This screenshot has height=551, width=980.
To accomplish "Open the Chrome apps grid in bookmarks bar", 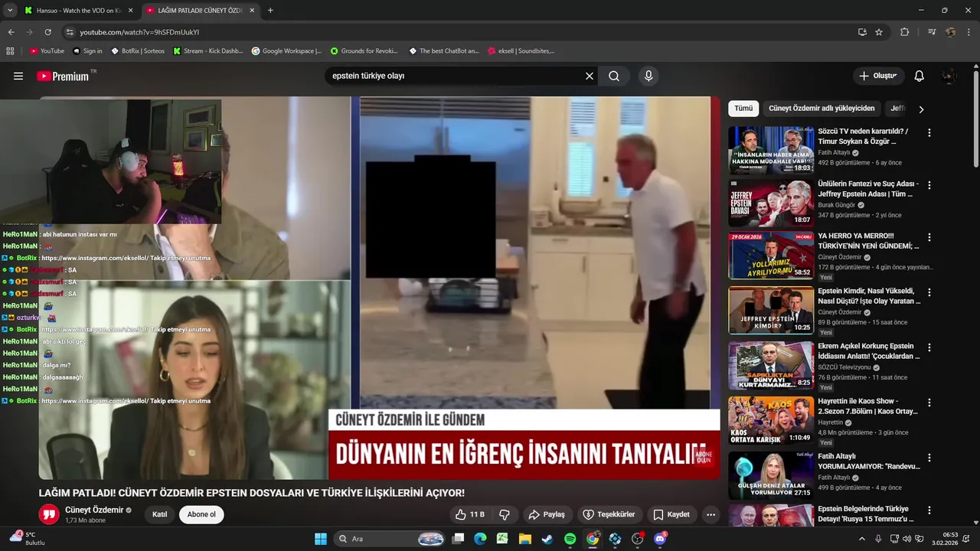I will coord(10,51).
